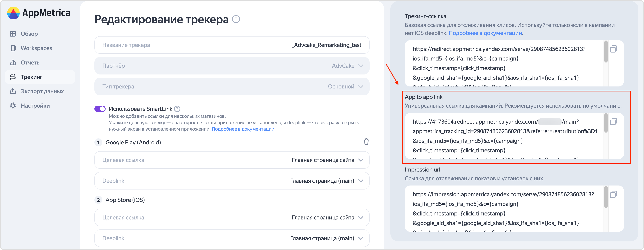Click the Workspaces sidebar icon
This screenshot has width=644, height=250.
pos(13,48)
